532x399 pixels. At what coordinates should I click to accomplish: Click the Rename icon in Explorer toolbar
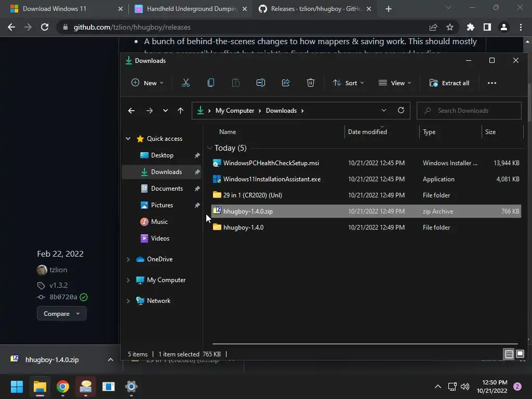(x=261, y=83)
